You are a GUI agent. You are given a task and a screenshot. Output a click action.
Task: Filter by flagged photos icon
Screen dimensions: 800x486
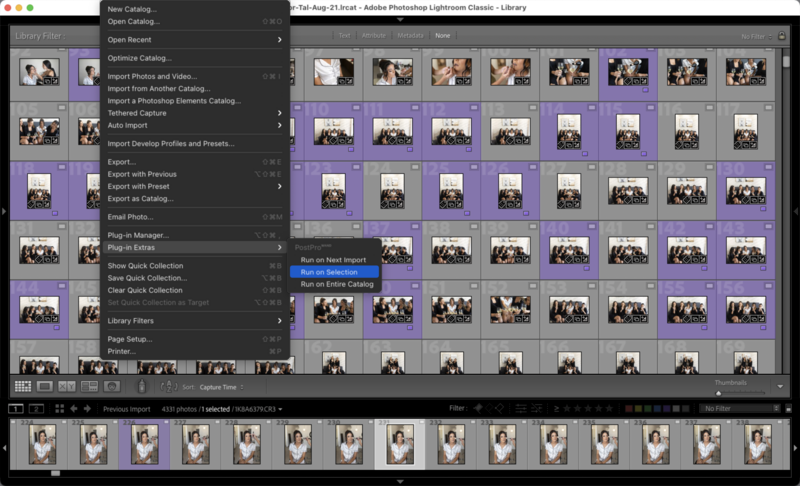coord(478,408)
